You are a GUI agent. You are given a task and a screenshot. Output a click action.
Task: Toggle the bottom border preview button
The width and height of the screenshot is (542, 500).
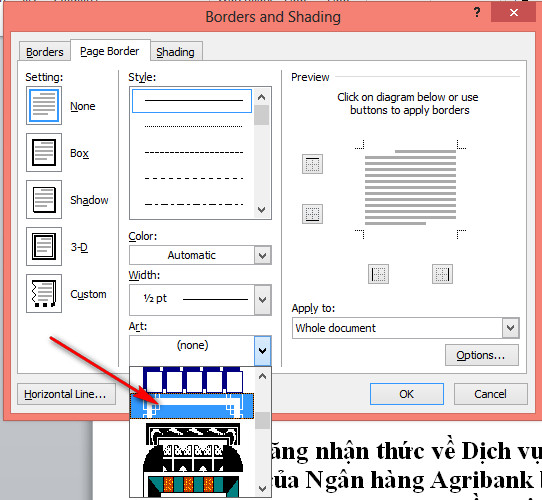pyautogui.click(x=312, y=214)
